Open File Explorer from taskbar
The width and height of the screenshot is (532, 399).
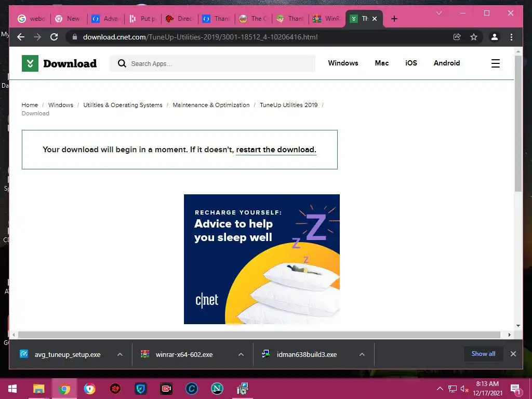(x=38, y=389)
